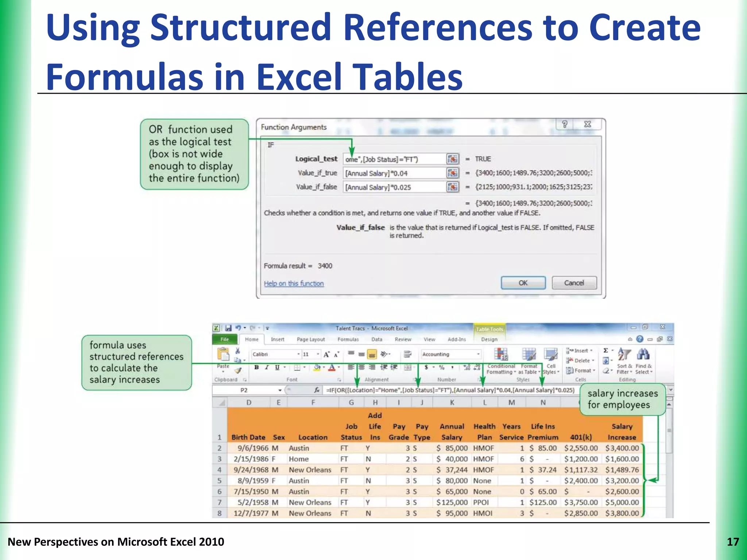Switch to the Formulas tab
Viewport: 747px width, 560px height.
coord(348,339)
